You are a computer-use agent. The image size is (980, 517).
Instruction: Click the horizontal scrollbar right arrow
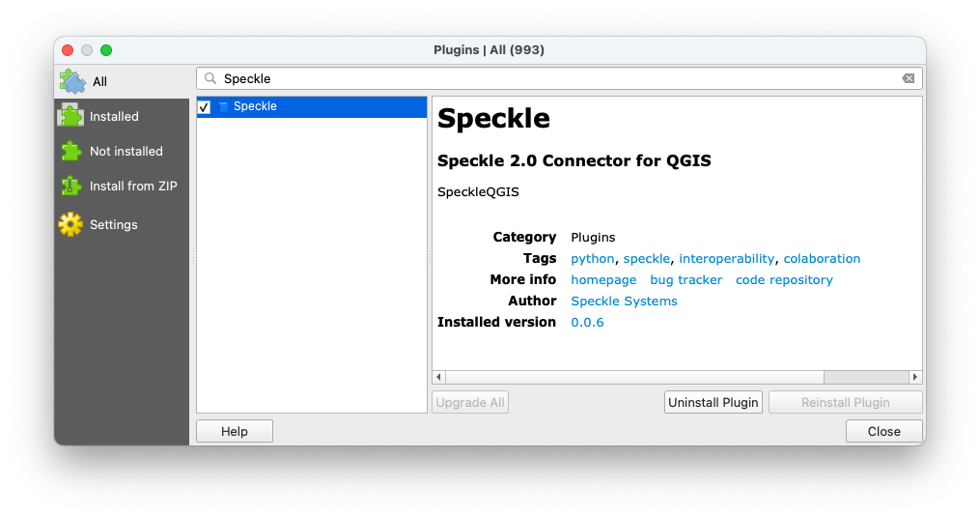(x=915, y=377)
